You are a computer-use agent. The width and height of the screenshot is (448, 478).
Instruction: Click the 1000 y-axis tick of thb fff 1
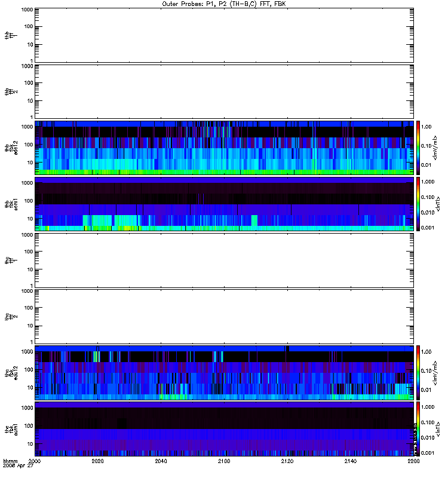pyautogui.click(x=27, y=10)
